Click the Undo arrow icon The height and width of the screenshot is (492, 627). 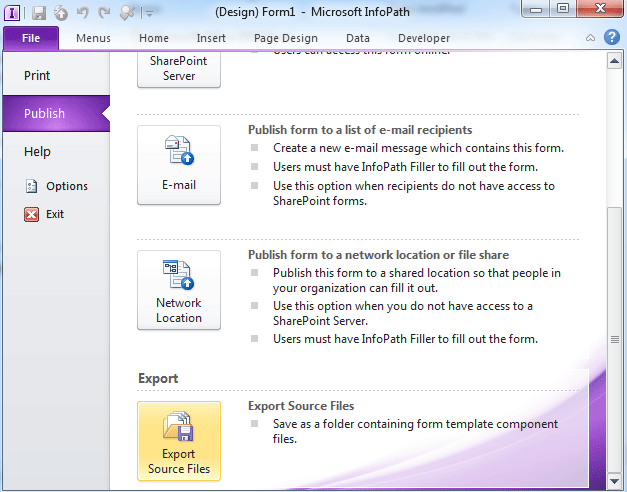tap(83, 13)
